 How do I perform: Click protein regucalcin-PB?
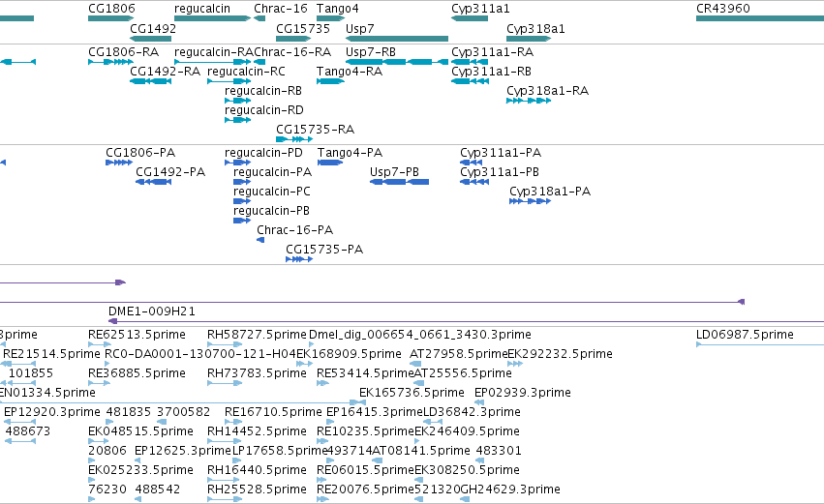pyautogui.click(x=271, y=211)
